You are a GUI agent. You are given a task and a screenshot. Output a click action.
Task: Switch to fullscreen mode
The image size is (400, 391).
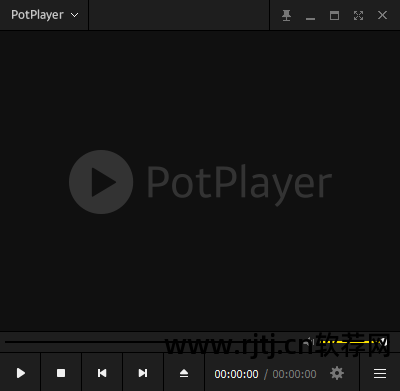tap(358, 15)
